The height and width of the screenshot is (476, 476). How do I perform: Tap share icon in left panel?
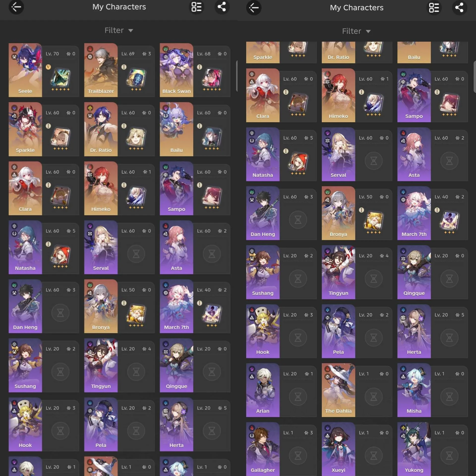[x=222, y=7]
